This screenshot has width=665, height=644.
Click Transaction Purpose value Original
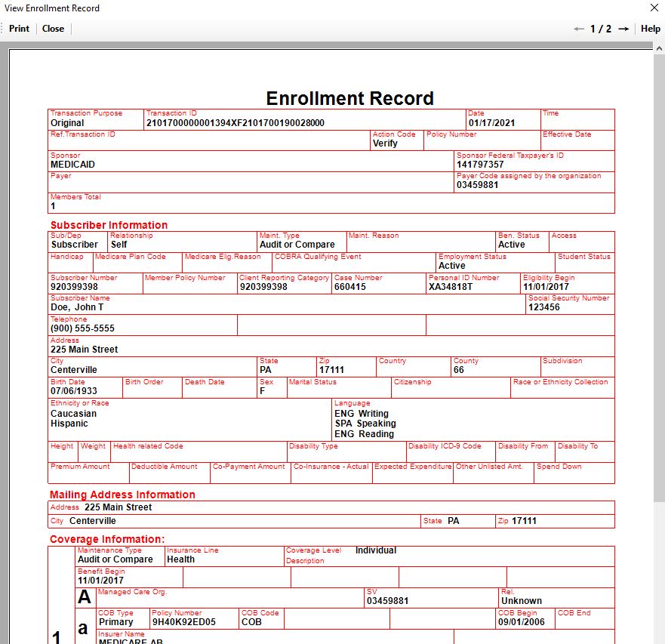(x=67, y=123)
